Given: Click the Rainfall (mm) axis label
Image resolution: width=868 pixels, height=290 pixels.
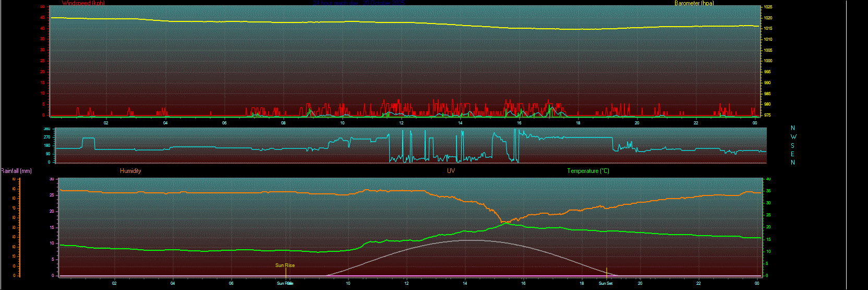Looking at the screenshot, I should coord(16,171).
